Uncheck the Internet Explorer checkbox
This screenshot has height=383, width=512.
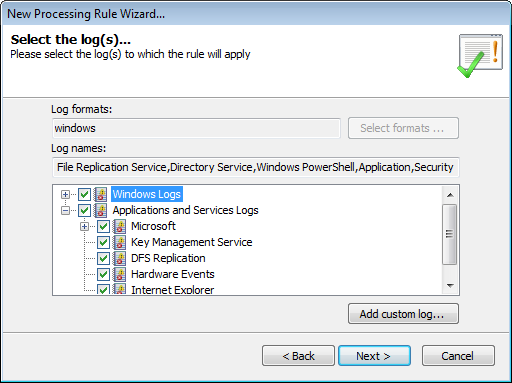(x=103, y=289)
